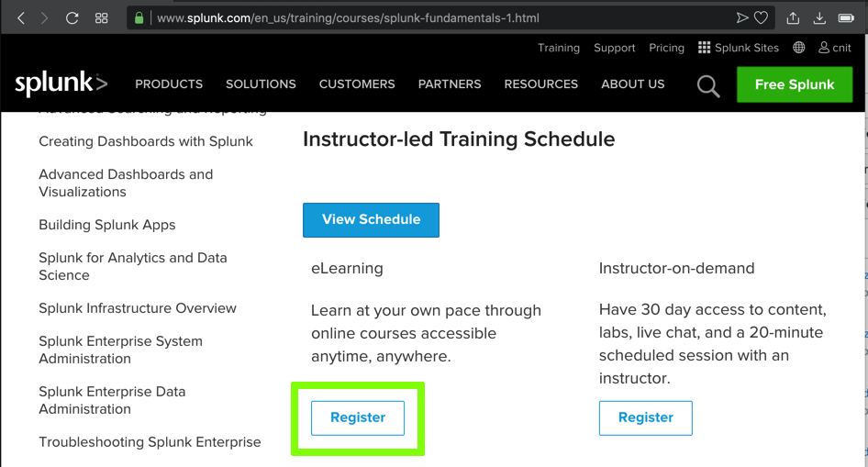This screenshot has height=467, width=868.
Task: Register for the eLearning course
Action: [358, 417]
